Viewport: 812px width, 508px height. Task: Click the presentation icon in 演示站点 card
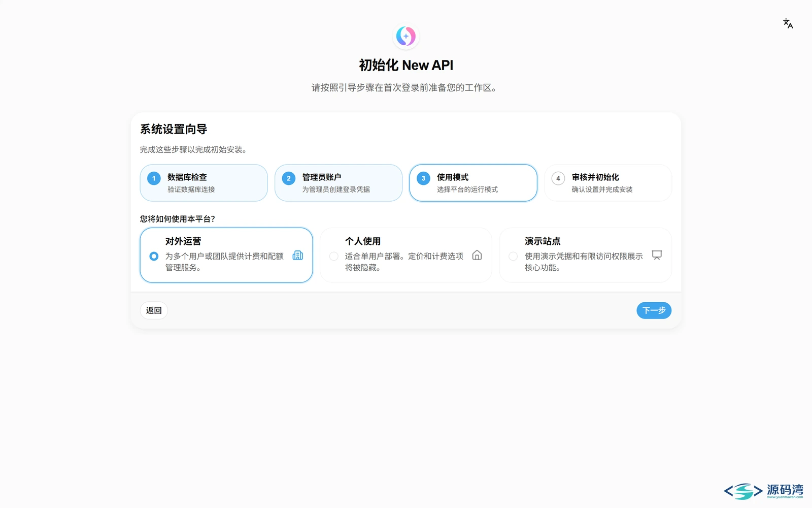coord(657,255)
